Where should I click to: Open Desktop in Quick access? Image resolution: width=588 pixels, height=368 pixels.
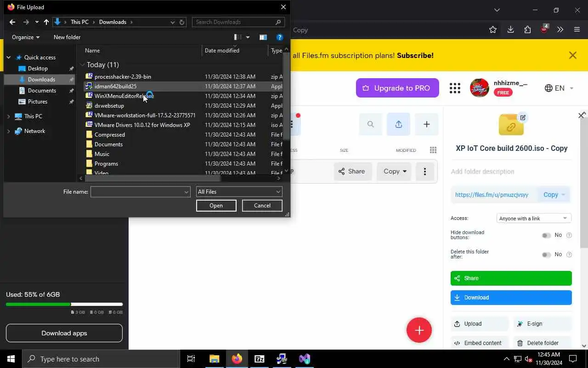click(x=38, y=69)
